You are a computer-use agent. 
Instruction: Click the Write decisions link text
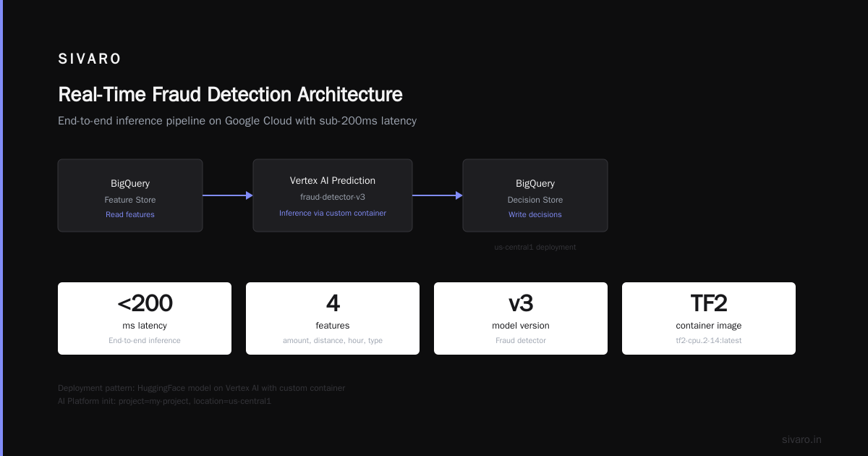(535, 215)
